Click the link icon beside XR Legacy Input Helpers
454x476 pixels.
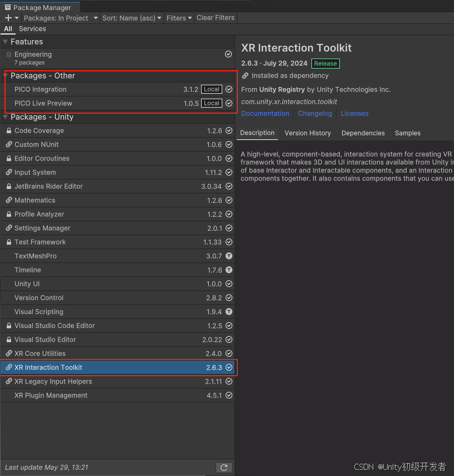9,381
